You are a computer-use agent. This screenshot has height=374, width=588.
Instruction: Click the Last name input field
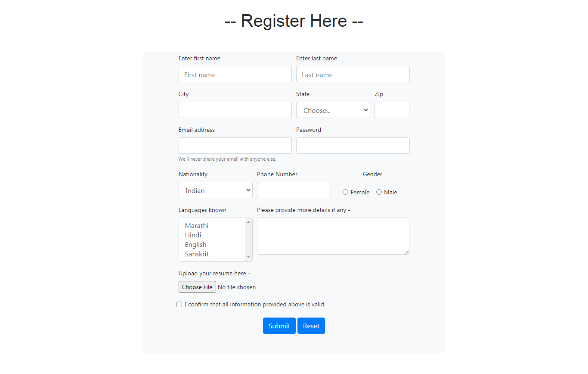353,74
